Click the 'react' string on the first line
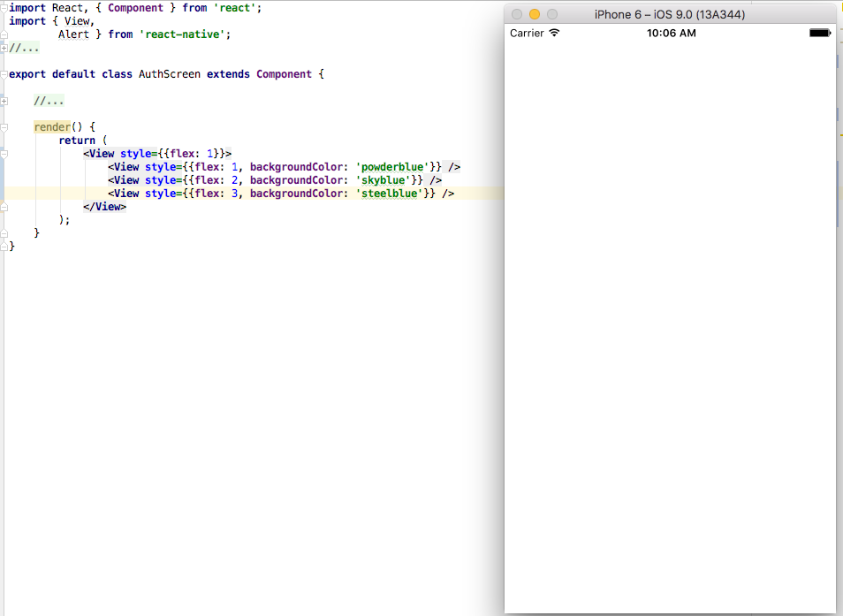Image resolution: width=843 pixels, height=616 pixels. (234, 8)
